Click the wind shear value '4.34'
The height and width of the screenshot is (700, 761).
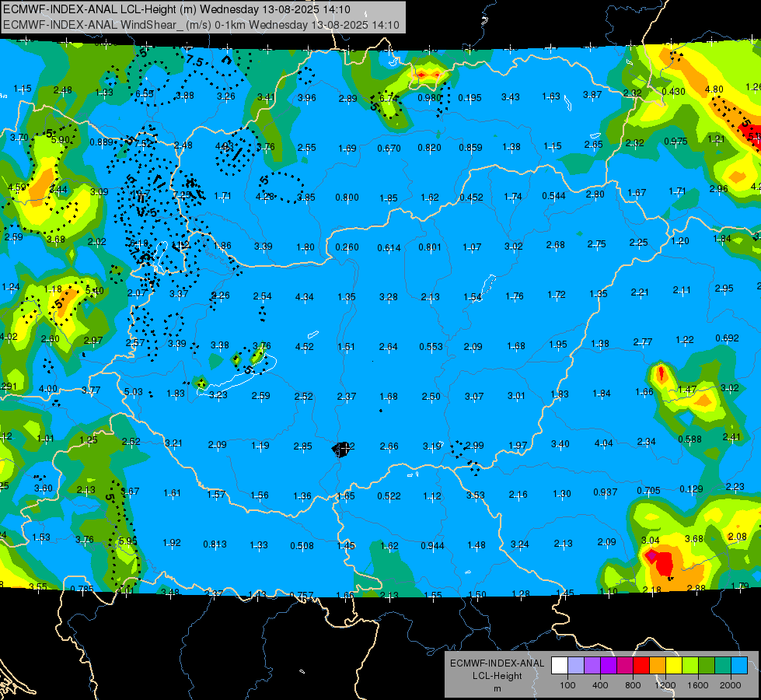(304, 297)
